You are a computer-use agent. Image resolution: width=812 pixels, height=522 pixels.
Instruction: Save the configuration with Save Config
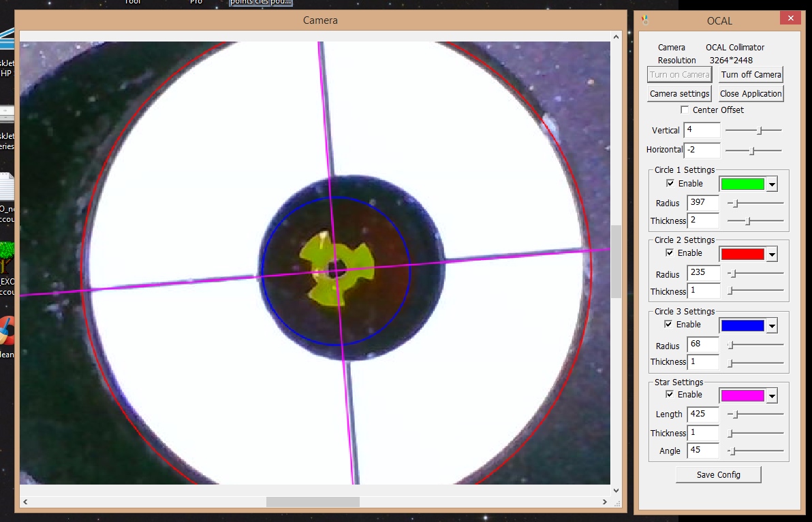pos(718,474)
